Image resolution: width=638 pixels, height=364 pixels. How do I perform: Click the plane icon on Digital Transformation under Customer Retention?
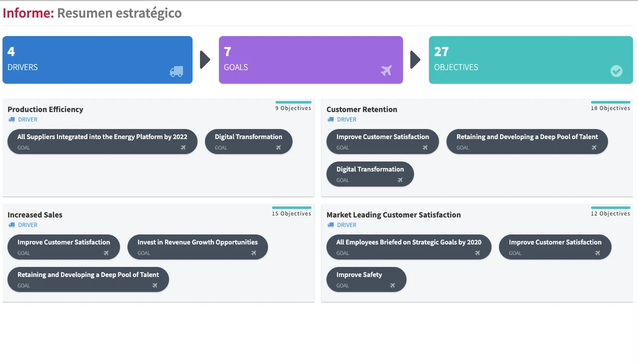coord(400,180)
